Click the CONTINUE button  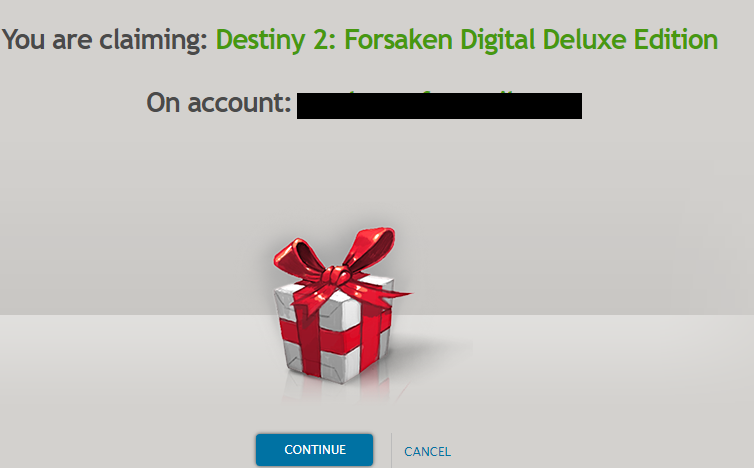click(x=314, y=450)
